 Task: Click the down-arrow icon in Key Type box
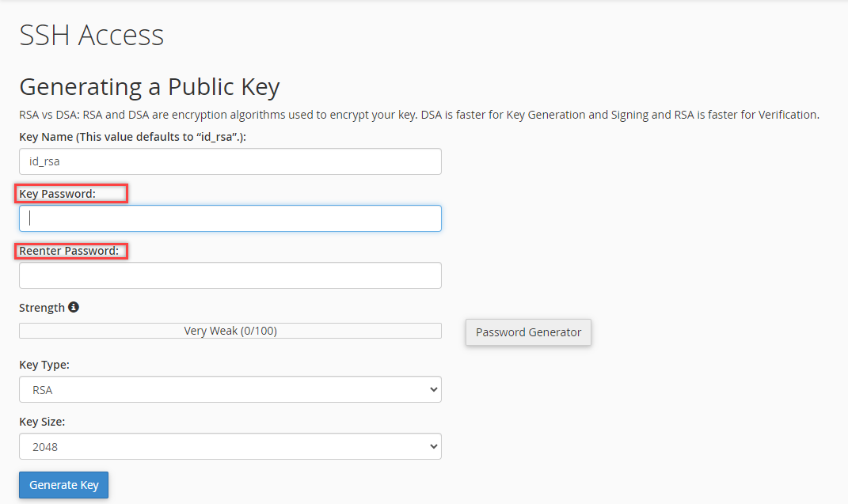point(432,389)
